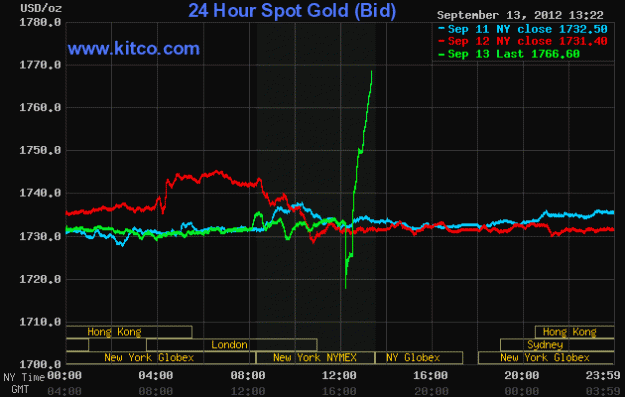
Task: Select the 'Sep 11 NY close 1732.50' legend entry
Action: (523, 29)
